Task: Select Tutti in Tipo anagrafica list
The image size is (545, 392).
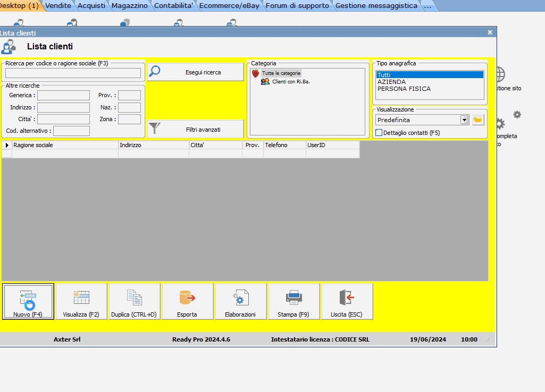Action: [x=430, y=75]
